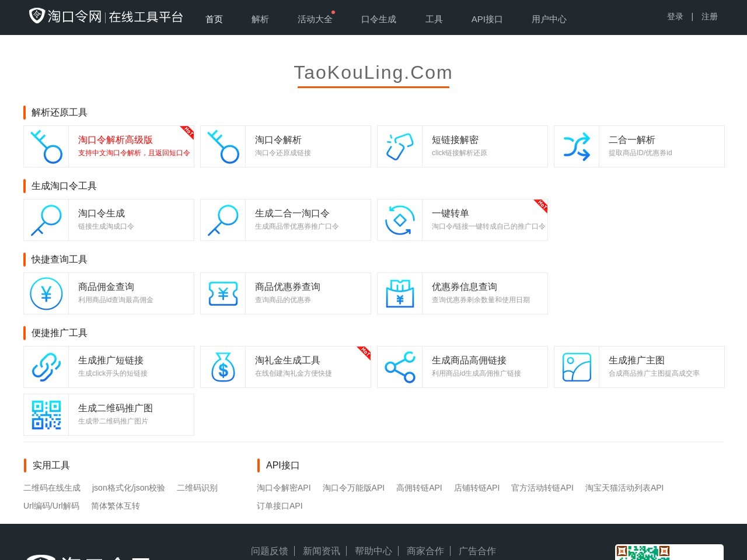Open the 生成推广短链接 title link
Viewport: 747px width, 560px height.
pyautogui.click(x=111, y=360)
